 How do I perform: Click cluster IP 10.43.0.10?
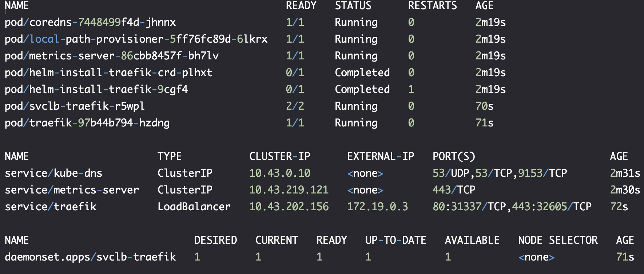[279, 173]
